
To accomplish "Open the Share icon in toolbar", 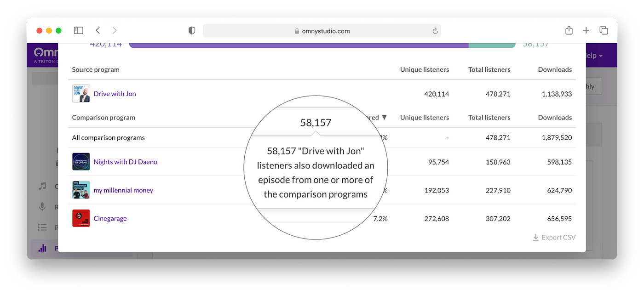I will 569,30.
